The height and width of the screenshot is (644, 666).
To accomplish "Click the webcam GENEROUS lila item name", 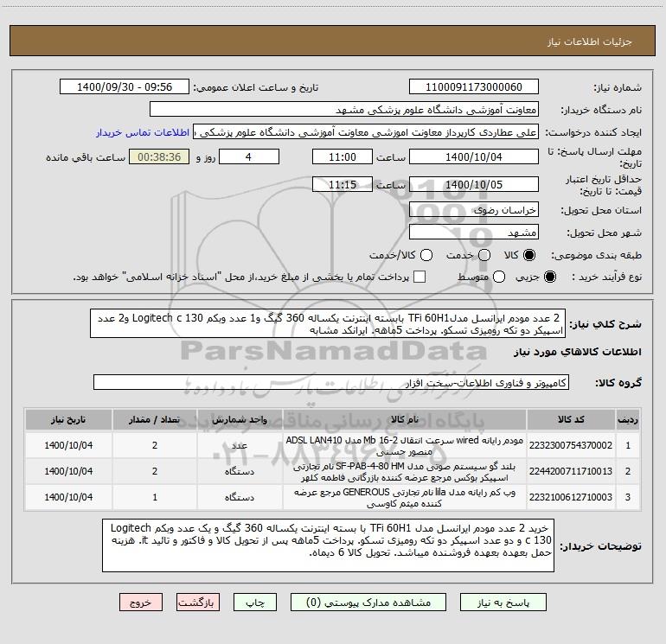I will click(405, 498).
